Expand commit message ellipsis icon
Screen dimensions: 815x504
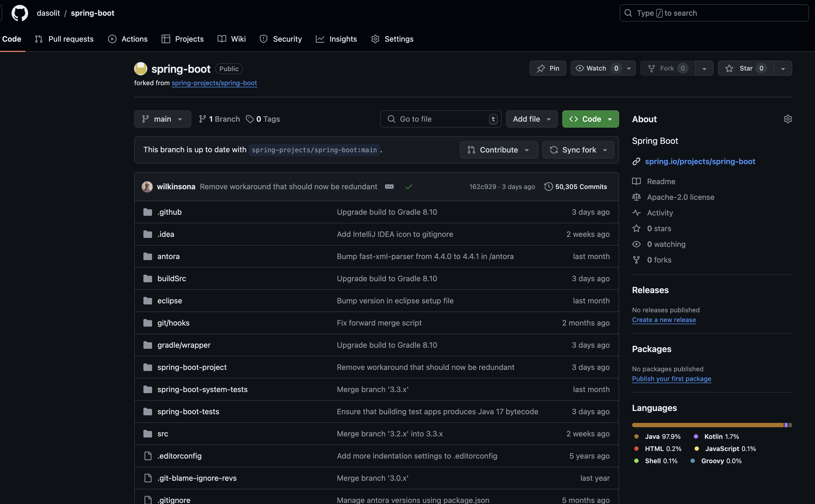pos(389,187)
